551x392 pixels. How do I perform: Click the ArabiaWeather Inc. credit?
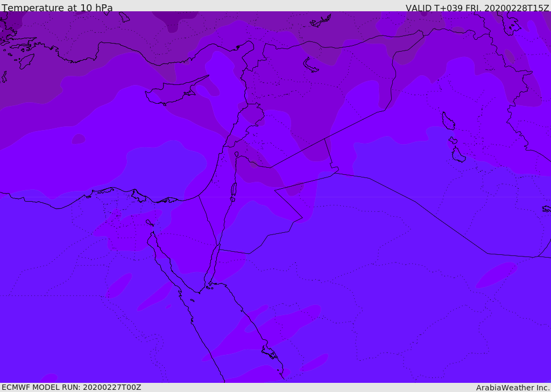513,388
